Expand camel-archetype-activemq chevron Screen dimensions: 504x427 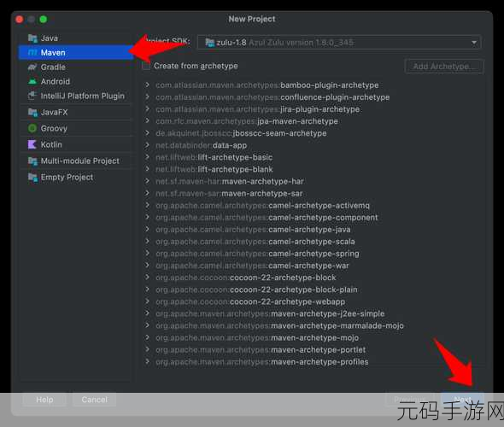pos(147,205)
